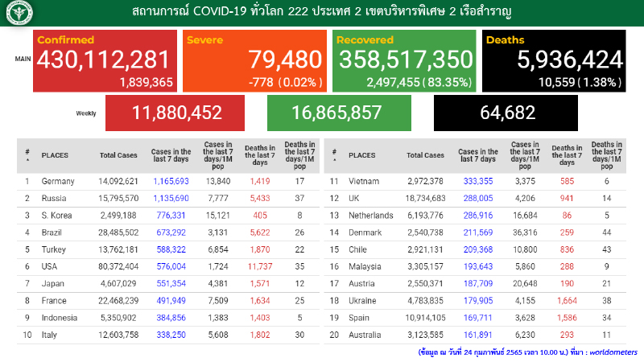The height and width of the screenshot is (362, 644).
Task: Click the weekly deaths box 64,682
Action: point(506,113)
